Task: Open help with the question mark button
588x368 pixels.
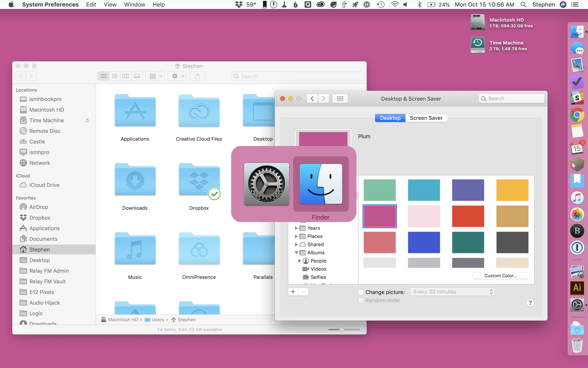Action: pos(530,303)
